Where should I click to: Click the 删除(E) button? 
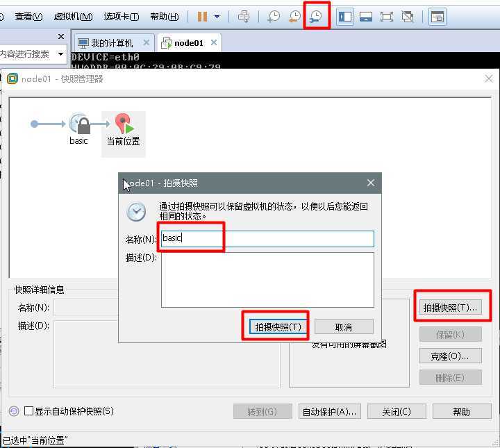(450, 378)
